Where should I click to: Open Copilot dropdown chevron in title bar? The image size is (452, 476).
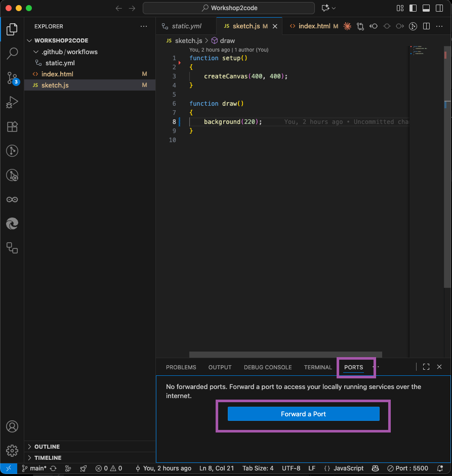click(334, 8)
